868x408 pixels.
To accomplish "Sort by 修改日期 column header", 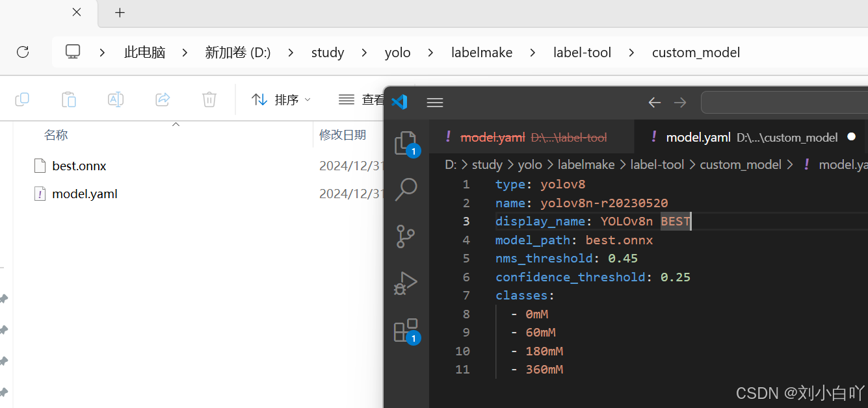I will pyautogui.click(x=343, y=135).
